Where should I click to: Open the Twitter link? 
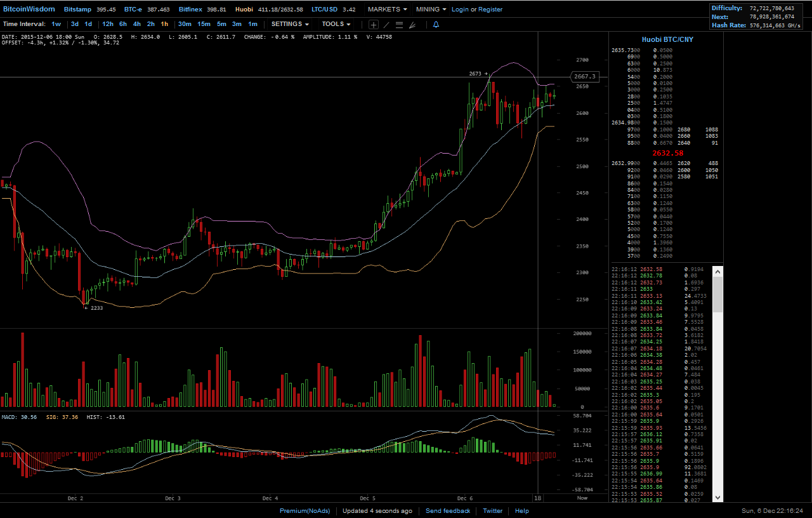coord(493,511)
